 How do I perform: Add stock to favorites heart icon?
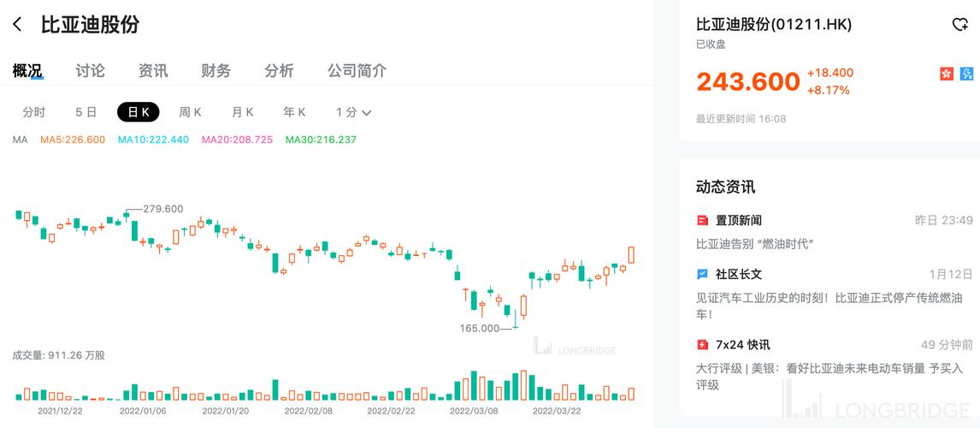point(959,24)
